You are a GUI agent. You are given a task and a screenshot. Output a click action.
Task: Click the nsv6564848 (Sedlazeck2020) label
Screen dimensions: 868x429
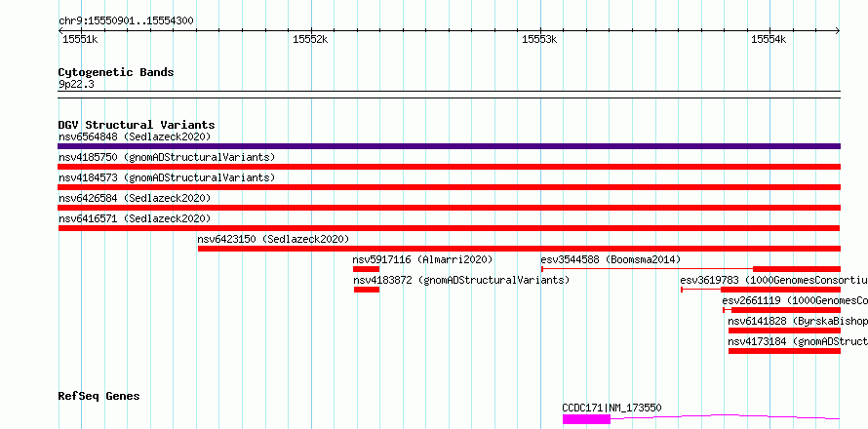click(135, 136)
